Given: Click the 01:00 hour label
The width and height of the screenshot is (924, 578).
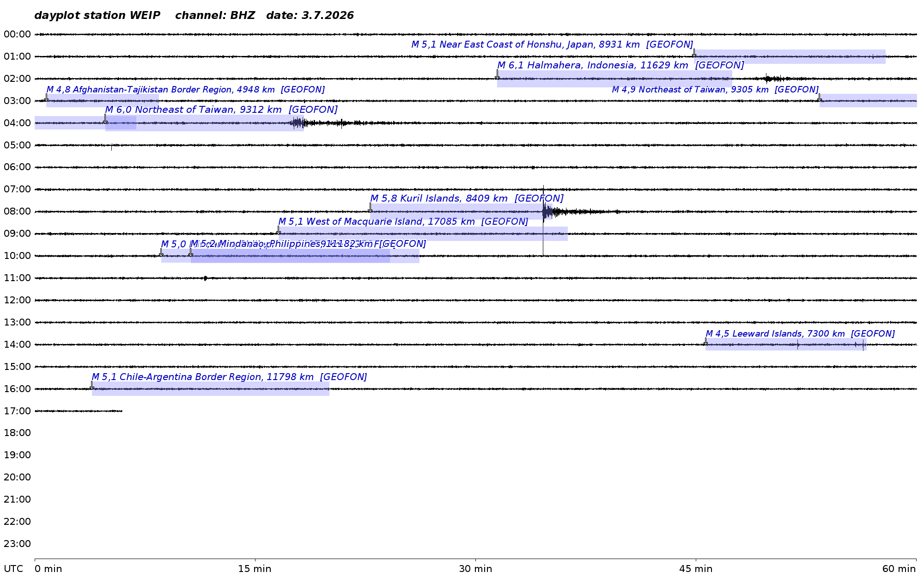Looking at the screenshot, I should tap(17, 56).
